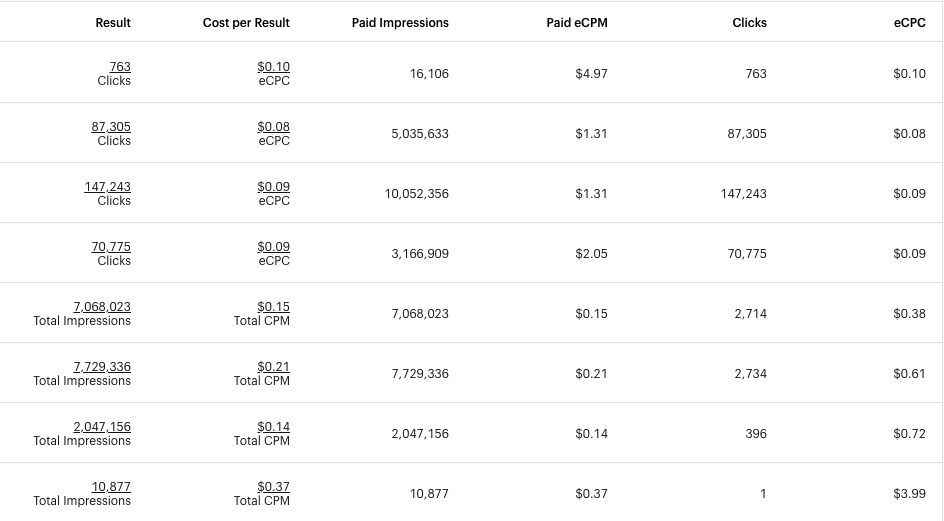Click the Cost per Result column header

pyautogui.click(x=246, y=23)
